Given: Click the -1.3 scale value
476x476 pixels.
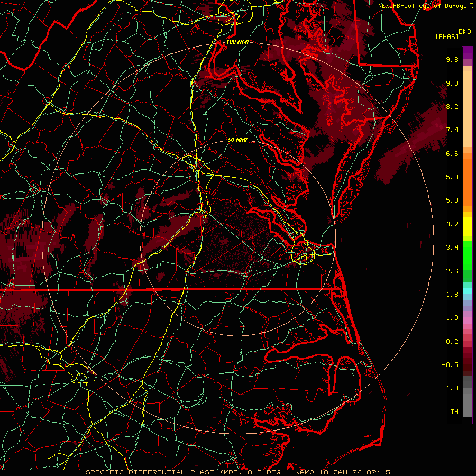Looking at the screenshot, I should coord(450,388).
